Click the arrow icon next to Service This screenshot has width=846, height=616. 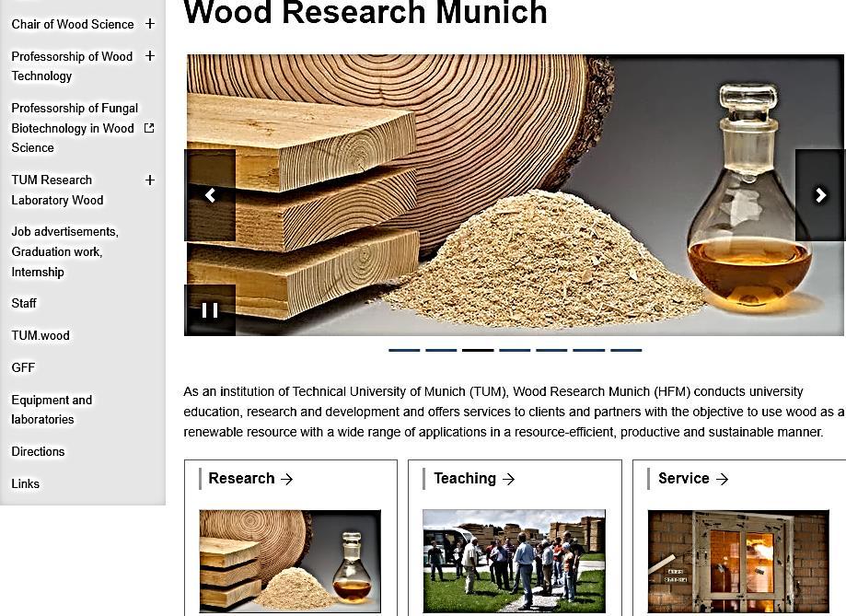(x=722, y=479)
